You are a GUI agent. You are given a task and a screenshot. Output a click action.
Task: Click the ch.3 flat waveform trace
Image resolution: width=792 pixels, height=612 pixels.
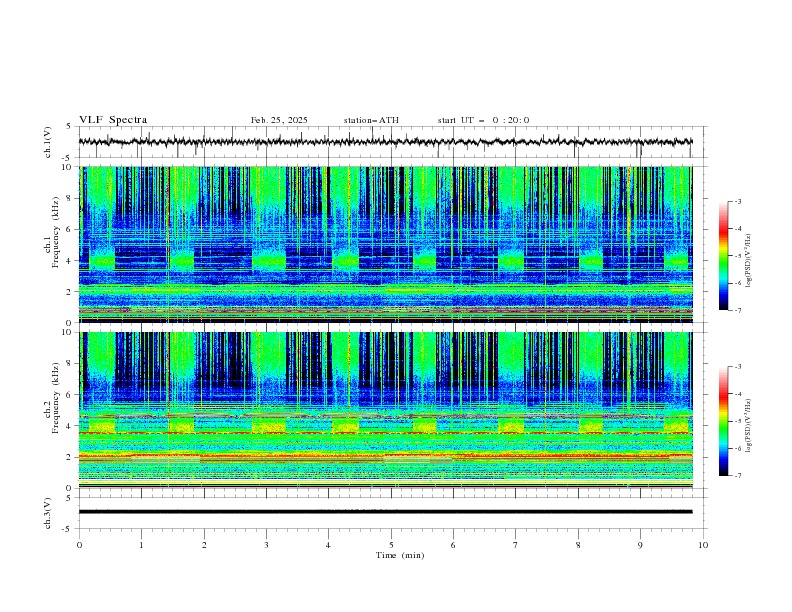tap(385, 512)
